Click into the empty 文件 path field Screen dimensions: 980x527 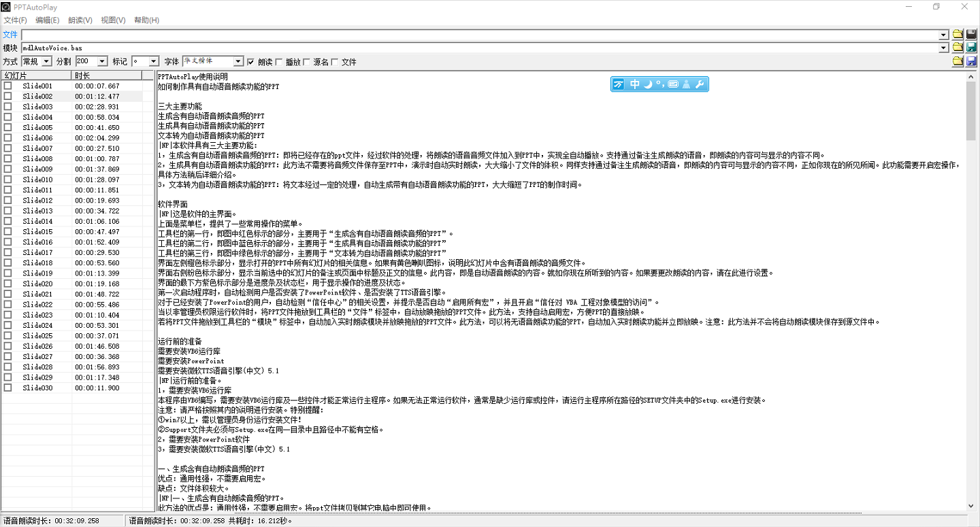pos(480,35)
